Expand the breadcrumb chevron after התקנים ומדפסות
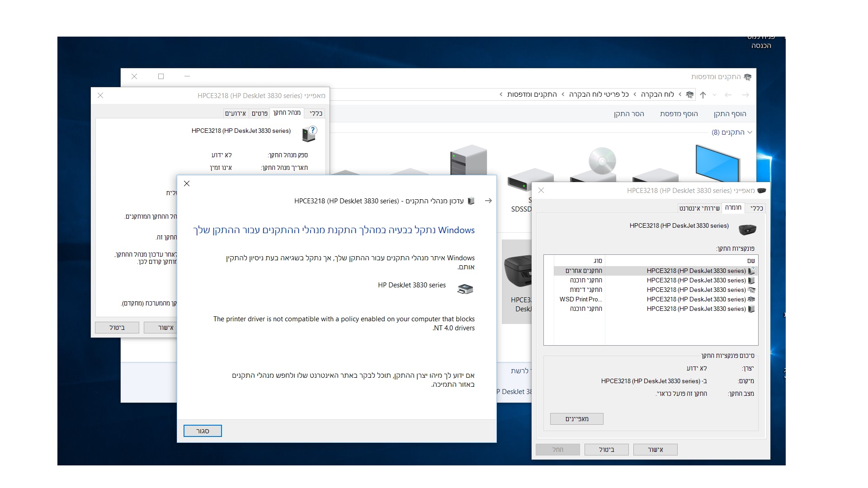This screenshot has height=488, width=868. point(501,94)
